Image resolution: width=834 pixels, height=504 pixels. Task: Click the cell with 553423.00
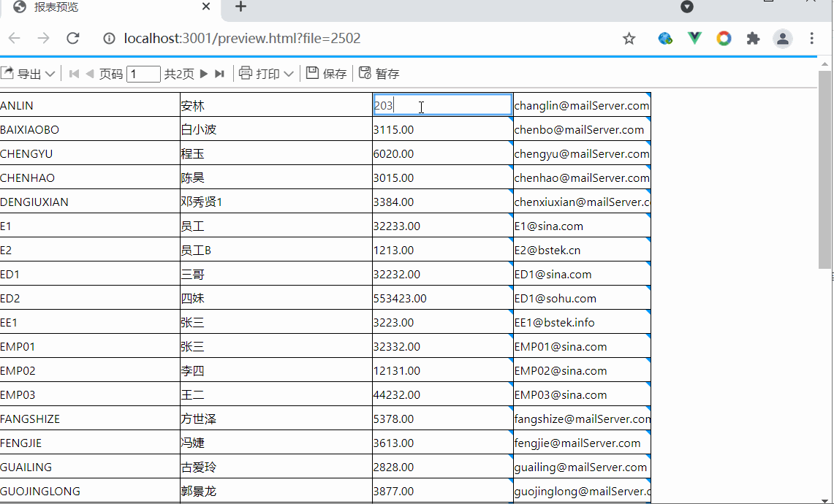[442, 298]
